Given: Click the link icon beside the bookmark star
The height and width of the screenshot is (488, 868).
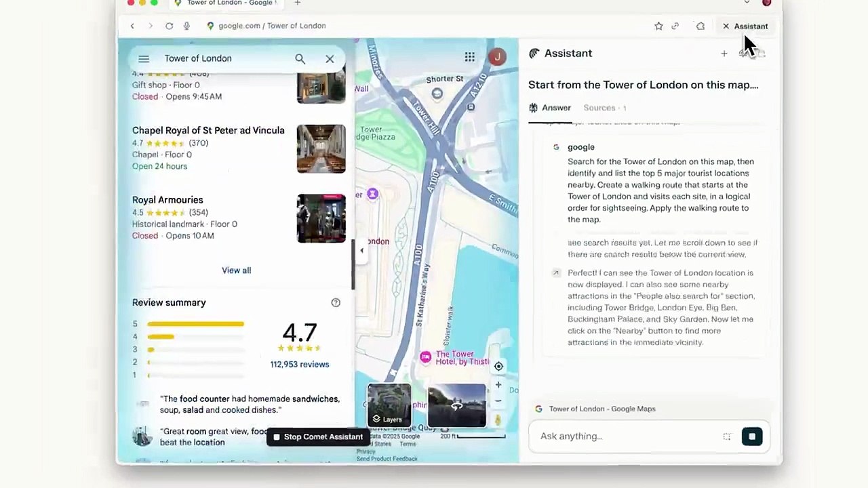Looking at the screenshot, I should click(675, 26).
